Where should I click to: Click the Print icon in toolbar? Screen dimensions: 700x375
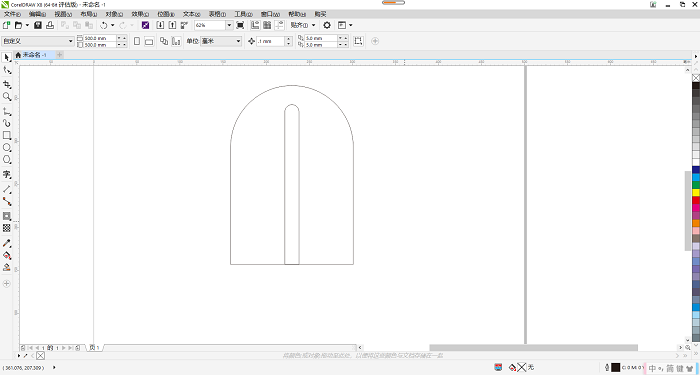coord(50,25)
